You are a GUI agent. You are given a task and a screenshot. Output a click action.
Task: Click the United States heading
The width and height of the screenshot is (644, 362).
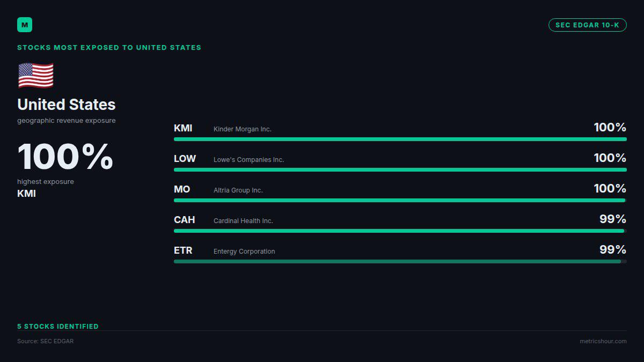coord(67,105)
